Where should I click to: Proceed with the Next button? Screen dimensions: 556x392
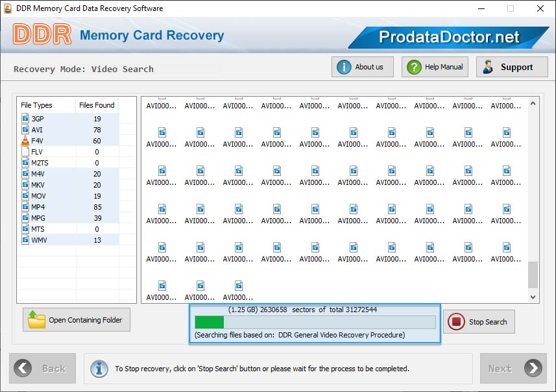tap(513, 368)
